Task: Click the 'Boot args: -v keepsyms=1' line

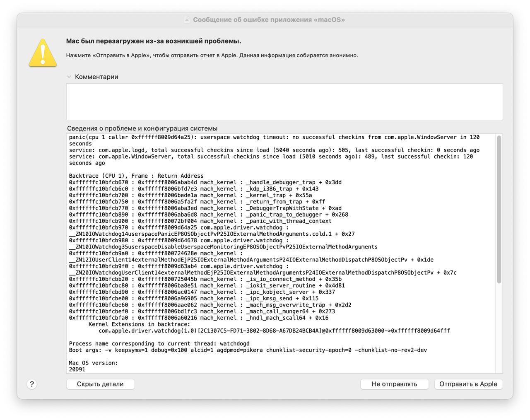Action: click(x=248, y=350)
